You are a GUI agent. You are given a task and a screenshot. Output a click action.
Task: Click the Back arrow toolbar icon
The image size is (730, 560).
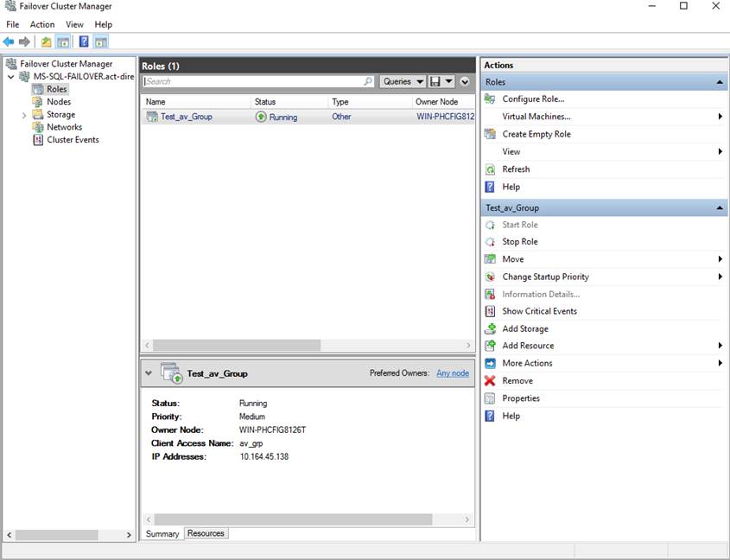9,41
